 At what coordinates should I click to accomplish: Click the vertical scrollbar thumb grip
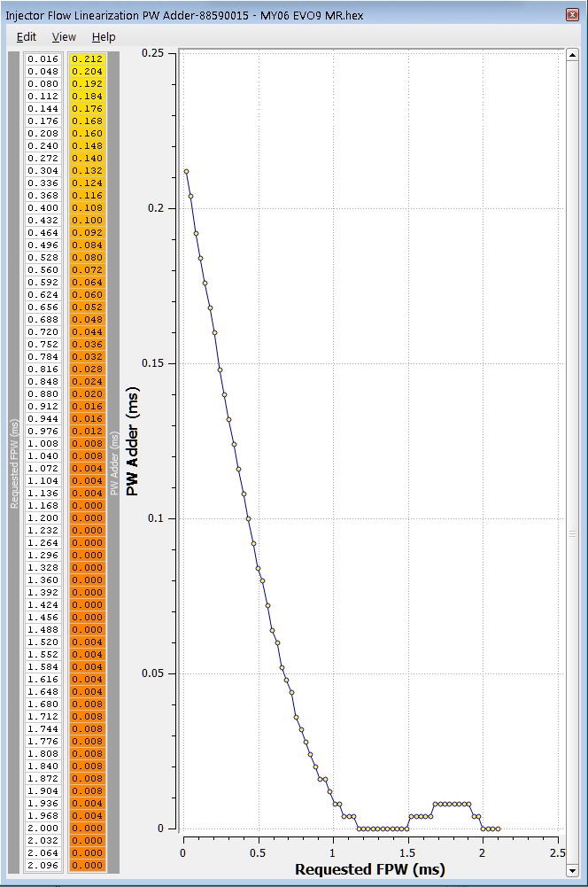(x=572, y=533)
